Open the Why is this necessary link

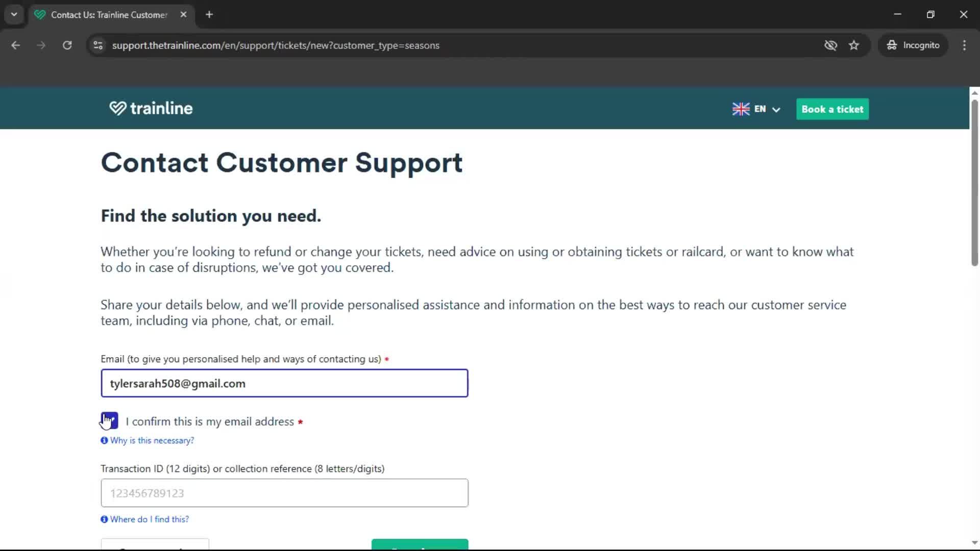pyautogui.click(x=152, y=440)
